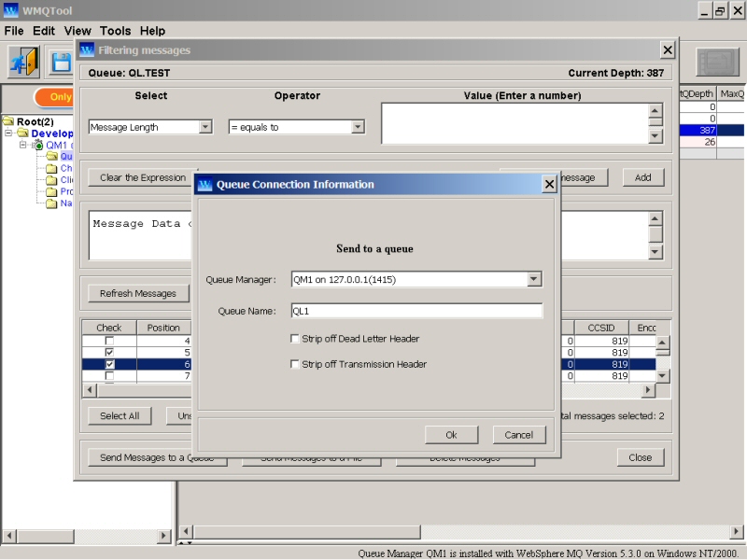This screenshot has height=560, width=747.
Task: Click the Root(2) folder icon
Action: pos(8,121)
